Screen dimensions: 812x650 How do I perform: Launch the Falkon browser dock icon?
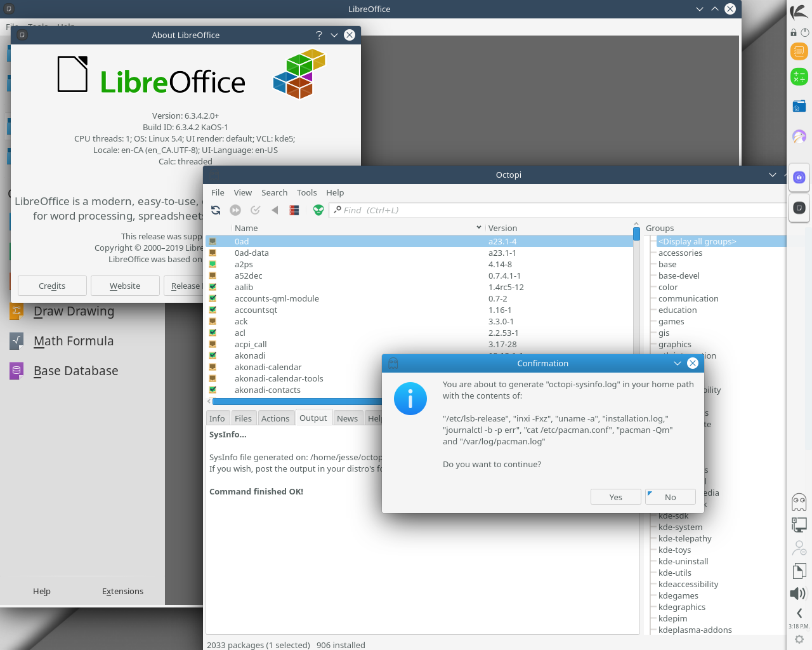pyautogui.click(x=799, y=136)
